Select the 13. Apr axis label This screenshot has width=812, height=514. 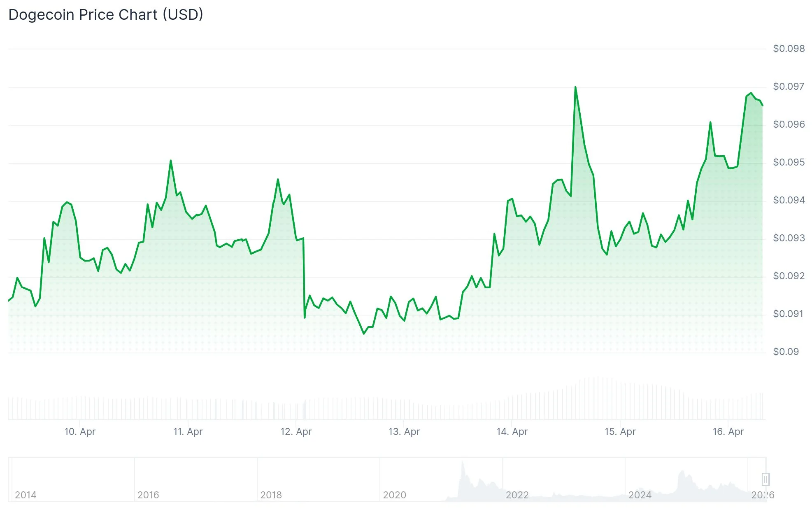coord(404,432)
